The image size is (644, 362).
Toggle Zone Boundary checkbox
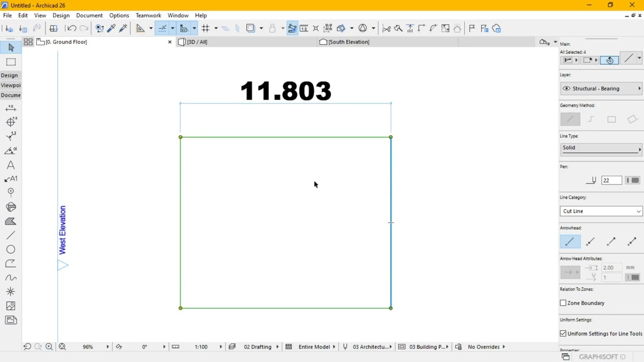click(x=563, y=303)
